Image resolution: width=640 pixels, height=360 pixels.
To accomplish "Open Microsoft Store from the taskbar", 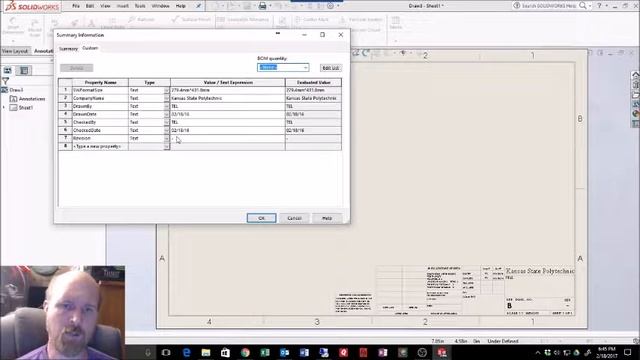I will (225, 353).
